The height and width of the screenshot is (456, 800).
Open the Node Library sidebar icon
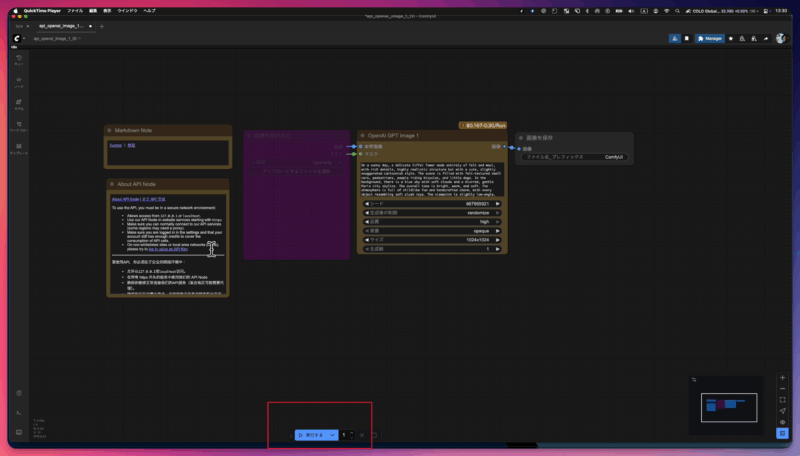[x=19, y=81]
